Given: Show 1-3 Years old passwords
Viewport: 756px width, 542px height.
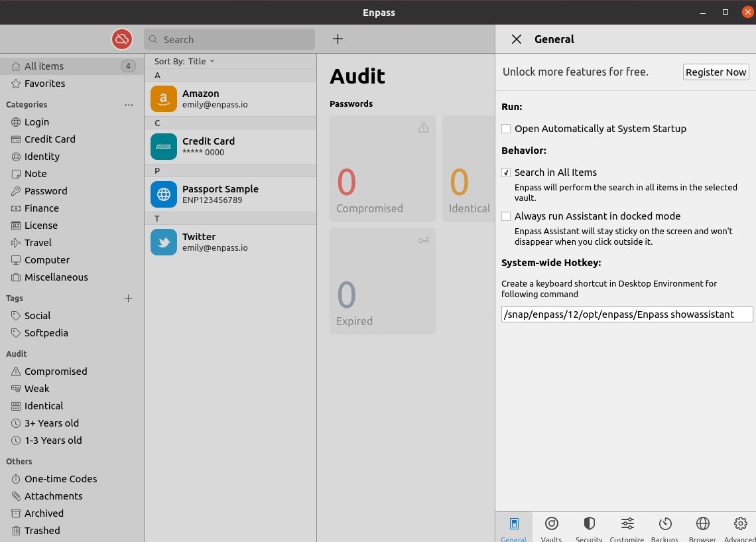Looking at the screenshot, I should point(72,440).
